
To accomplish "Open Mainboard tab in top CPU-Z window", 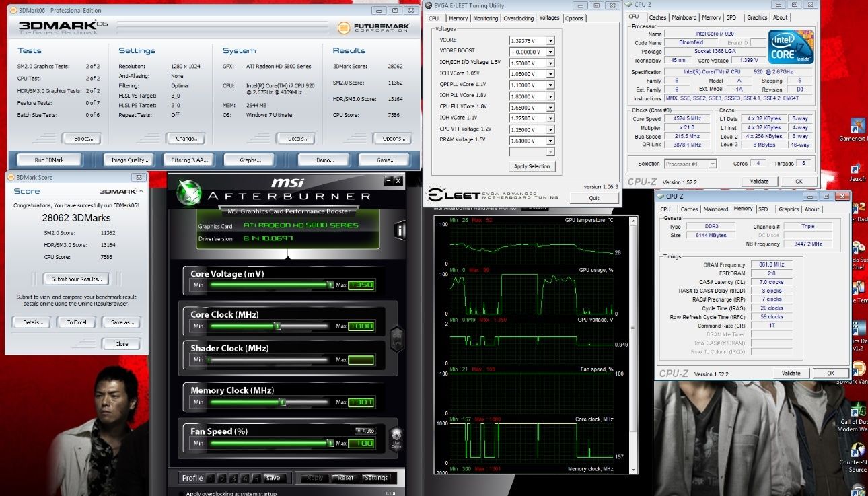I will [x=684, y=17].
